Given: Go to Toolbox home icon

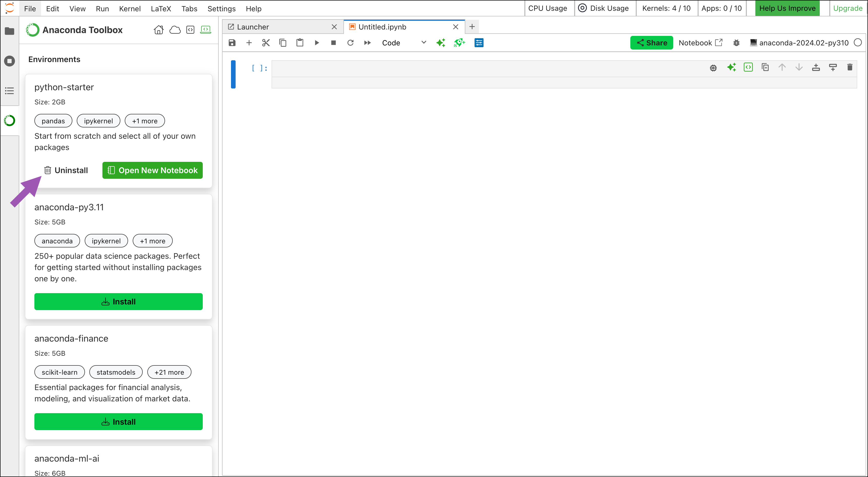Looking at the screenshot, I should tap(158, 30).
